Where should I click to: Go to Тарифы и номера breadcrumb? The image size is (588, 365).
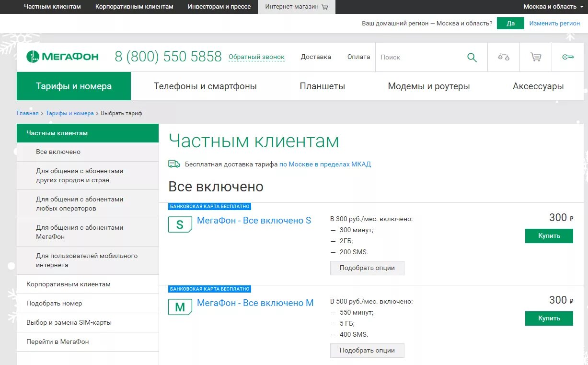tap(70, 113)
